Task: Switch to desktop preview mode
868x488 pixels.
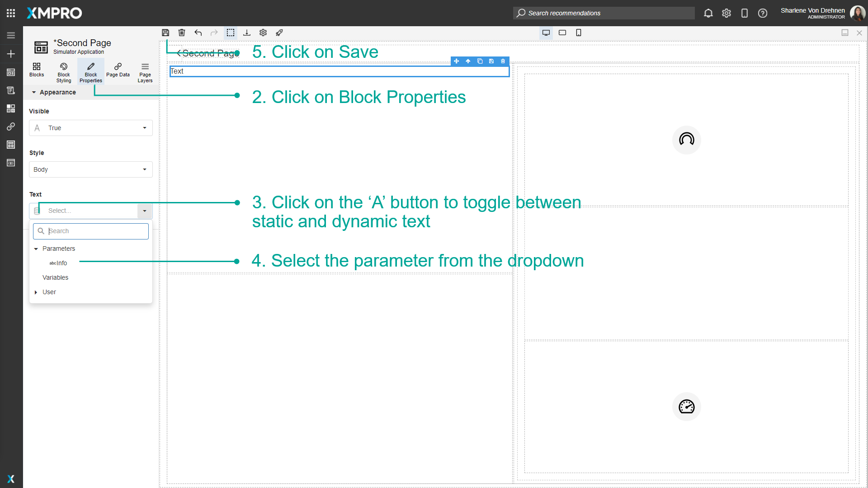Action: (546, 33)
